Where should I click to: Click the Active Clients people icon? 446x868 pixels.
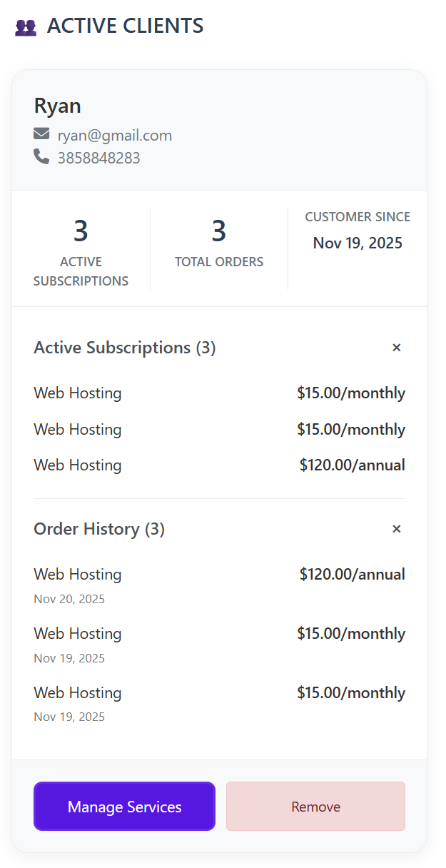coord(26,27)
